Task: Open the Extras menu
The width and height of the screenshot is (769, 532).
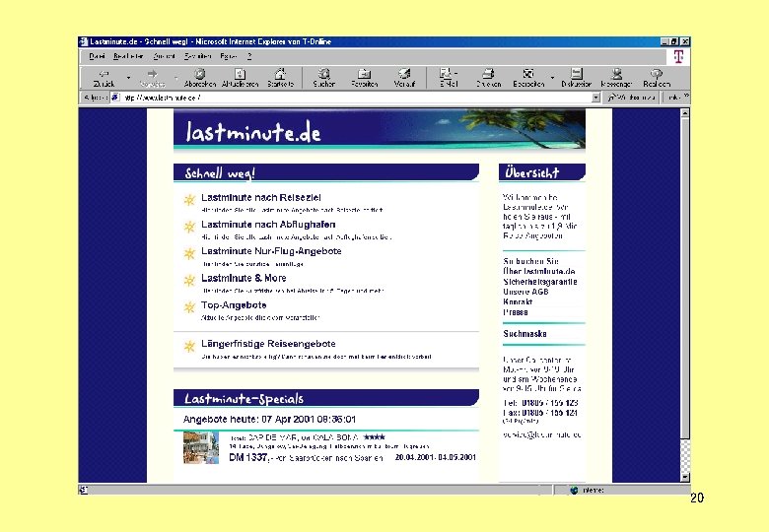Action: 229,56
